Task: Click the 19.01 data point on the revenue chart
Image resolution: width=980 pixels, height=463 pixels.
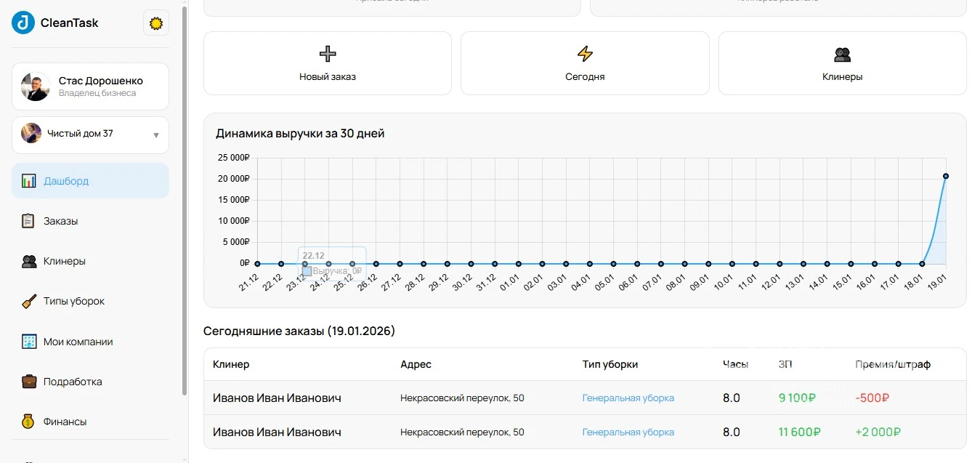Action: (x=945, y=175)
